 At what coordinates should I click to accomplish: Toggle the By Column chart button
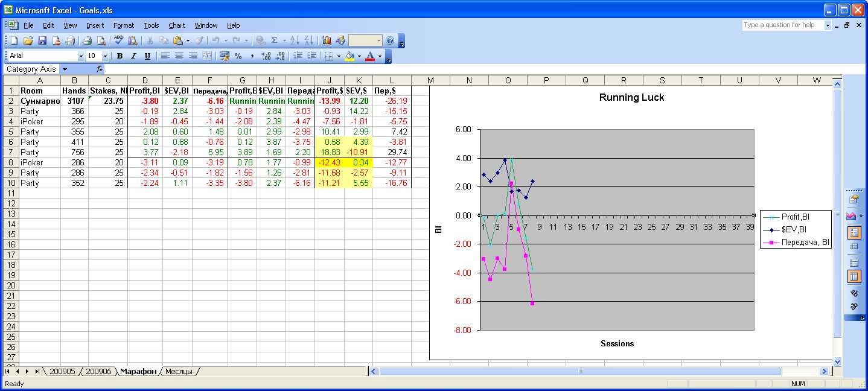(x=854, y=276)
